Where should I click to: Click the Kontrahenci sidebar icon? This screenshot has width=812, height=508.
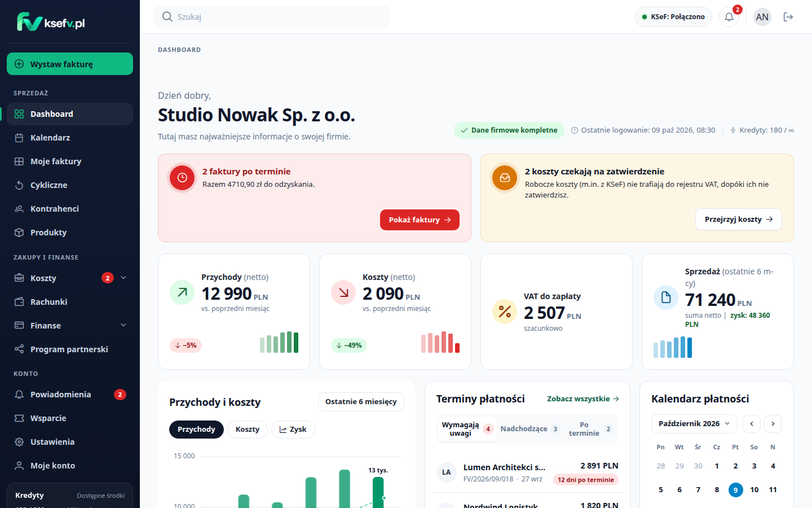(x=19, y=209)
